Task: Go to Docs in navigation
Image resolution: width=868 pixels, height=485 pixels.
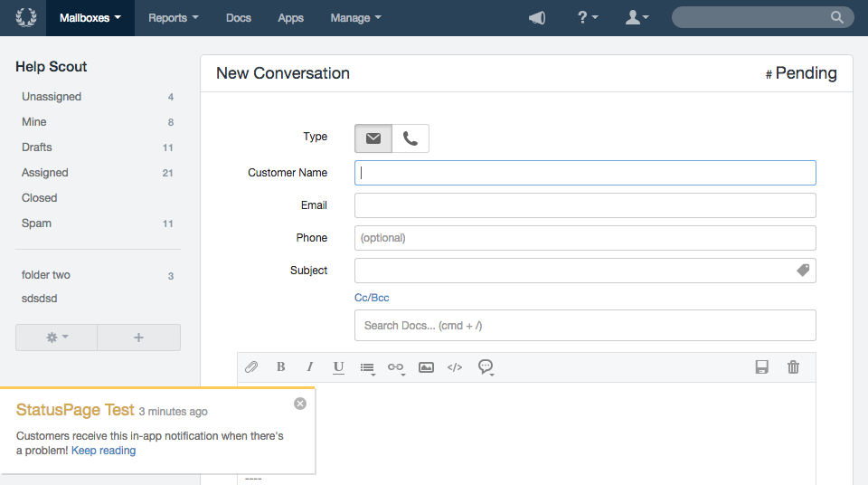Action: 239,18
